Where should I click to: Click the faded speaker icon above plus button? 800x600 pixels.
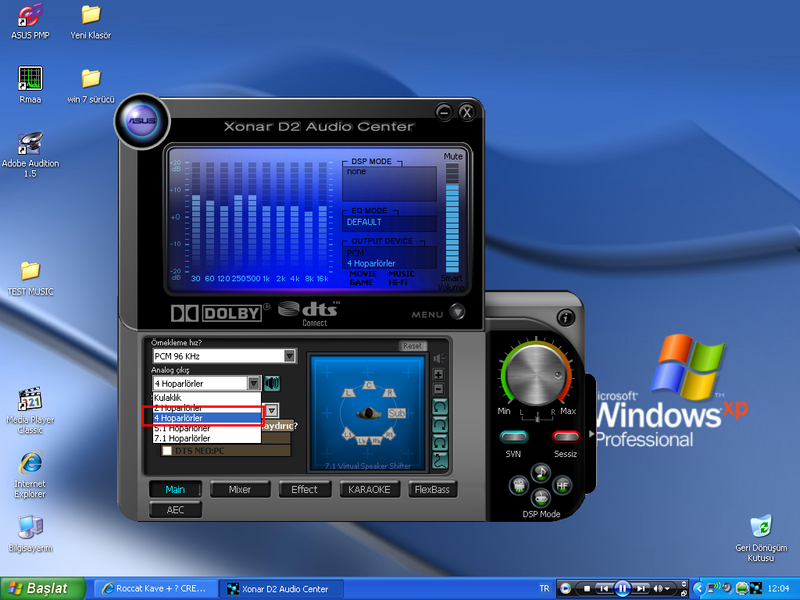439,359
